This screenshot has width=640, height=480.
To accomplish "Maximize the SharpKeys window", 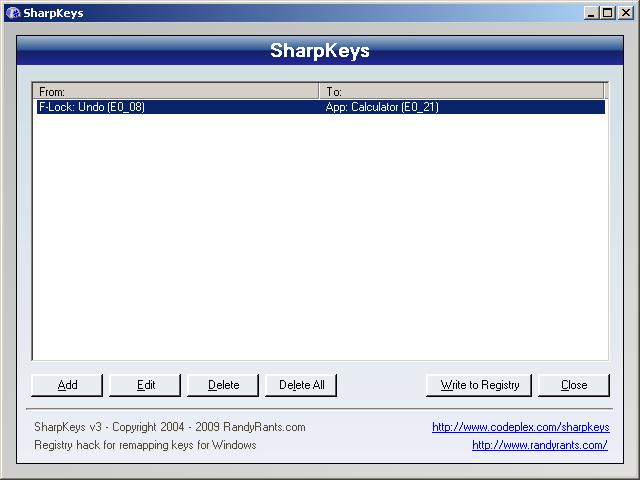I will pyautogui.click(x=607, y=13).
